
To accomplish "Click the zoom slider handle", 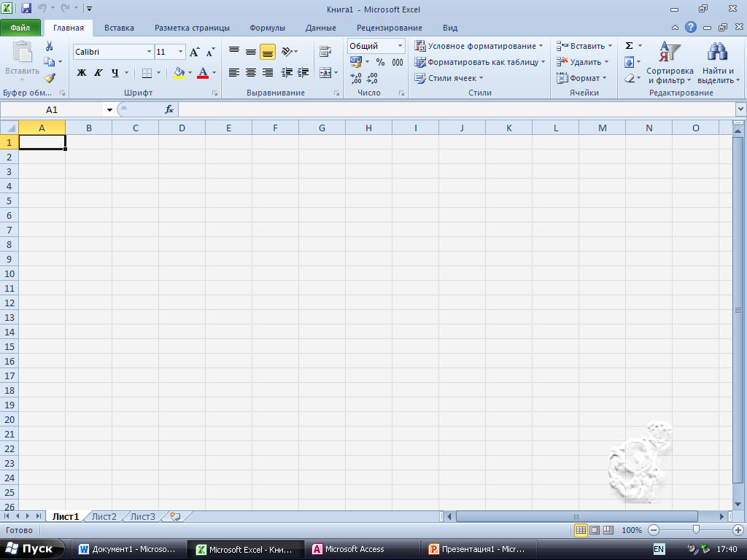I will point(696,530).
